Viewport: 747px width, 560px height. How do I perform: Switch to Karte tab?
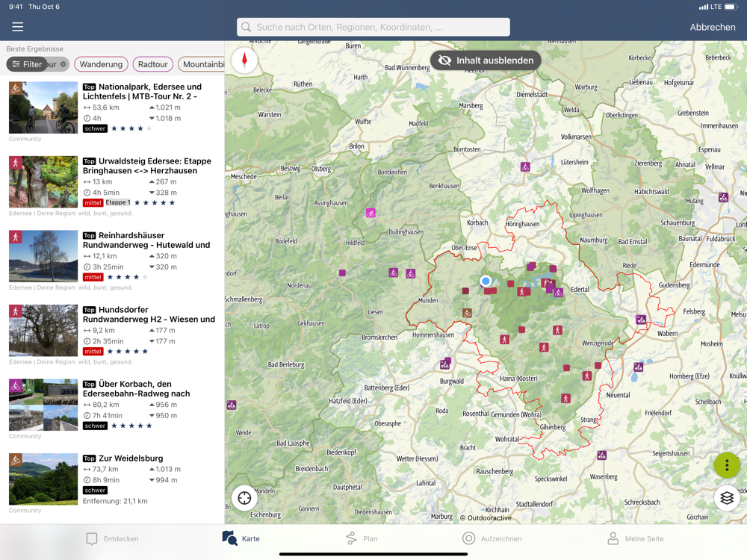[241, 538]
